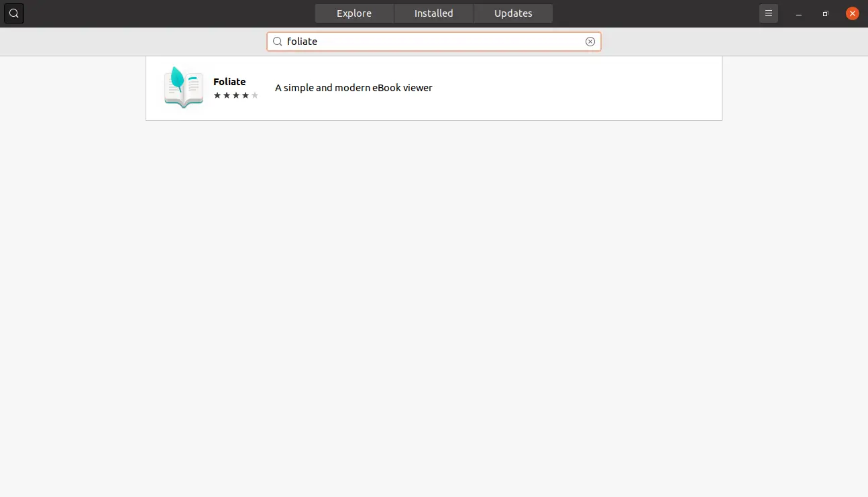Select the 'A simple and modern eBook viewer' description
The width and height of the screenshot is (868, 497).
coord(354,88)
